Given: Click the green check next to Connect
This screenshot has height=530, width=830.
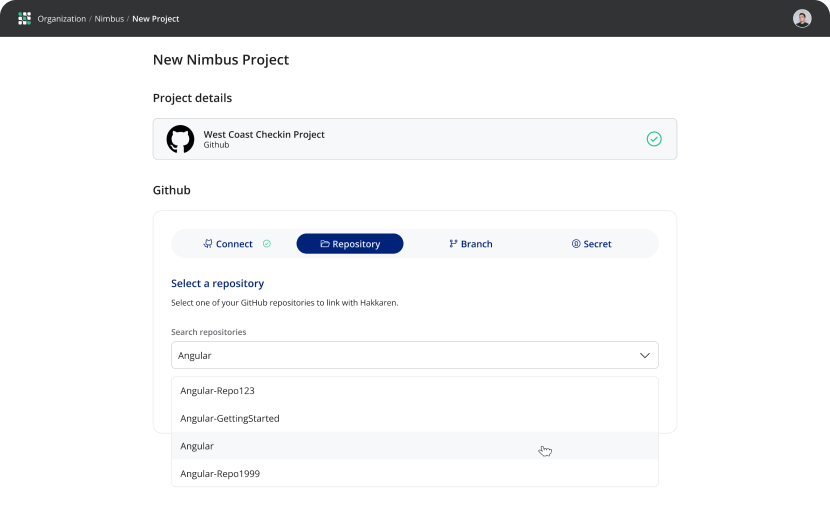Looking at the screenshot, I should click(x=267, y=244).
